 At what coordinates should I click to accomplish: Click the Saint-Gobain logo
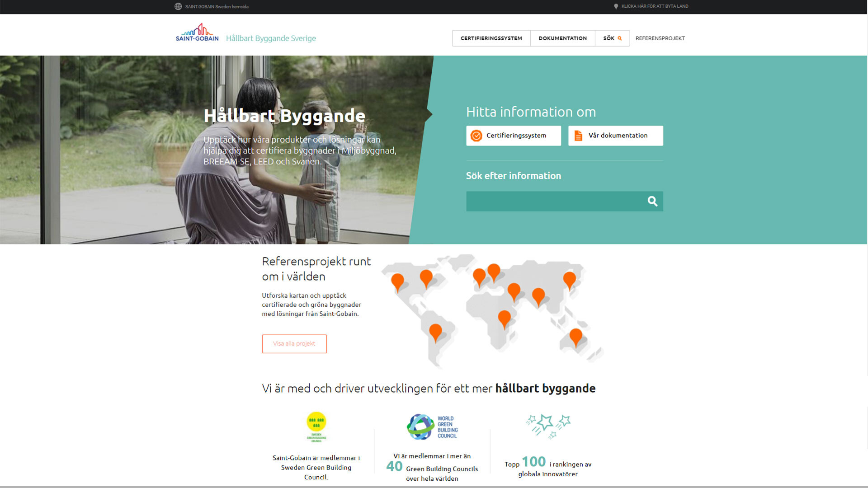click(197, 33)
